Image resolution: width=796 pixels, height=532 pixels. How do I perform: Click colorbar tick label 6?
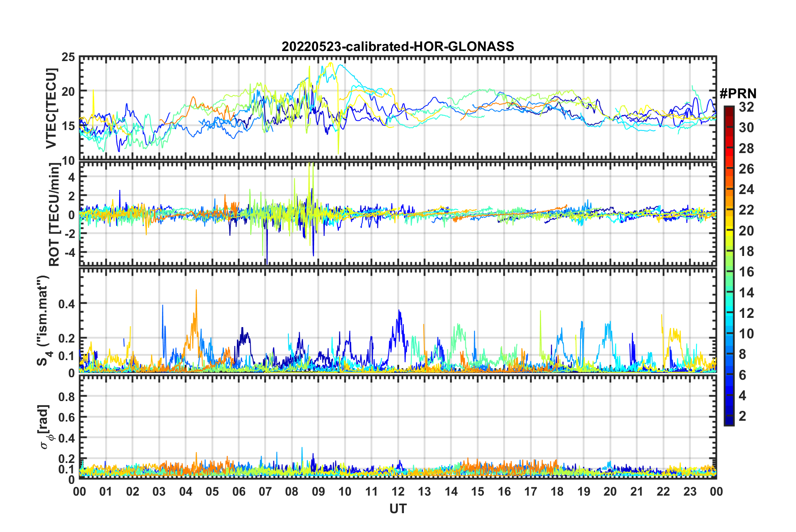click(743, 375)
